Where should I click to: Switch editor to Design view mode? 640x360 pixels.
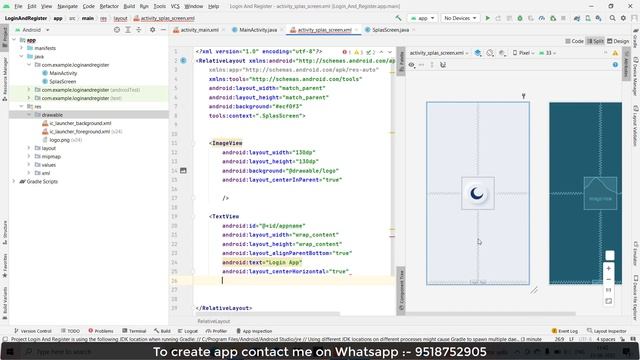pyautogui.click(x=618, y=41)
